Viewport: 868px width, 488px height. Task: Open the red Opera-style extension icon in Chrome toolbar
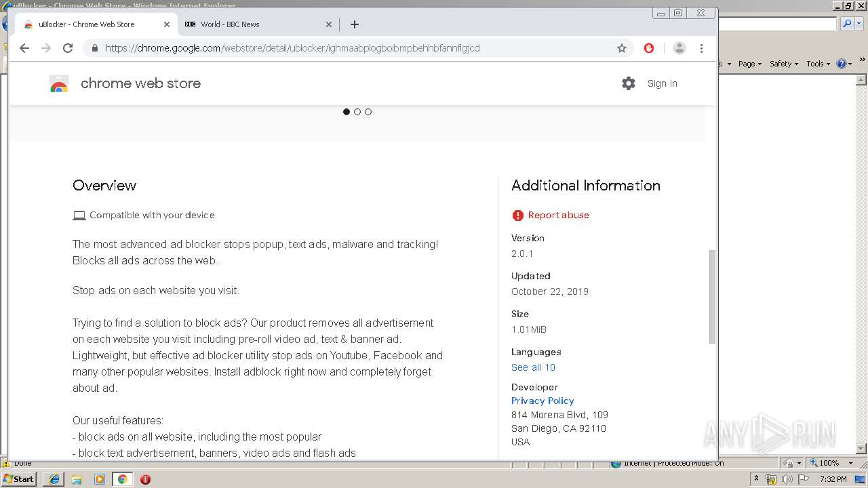point(649,48)
